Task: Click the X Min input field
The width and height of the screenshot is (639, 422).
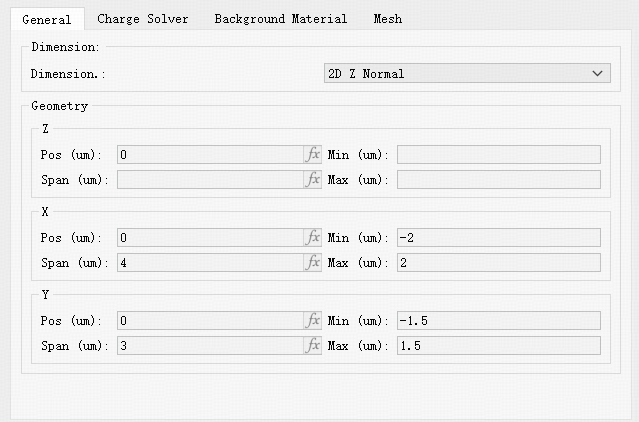Action: tap(498, 238)
